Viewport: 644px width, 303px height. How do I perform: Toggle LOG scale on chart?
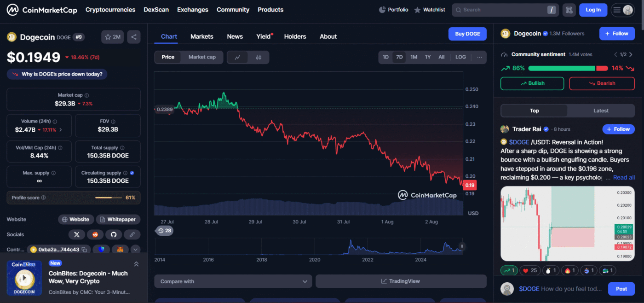coord(460,57)
